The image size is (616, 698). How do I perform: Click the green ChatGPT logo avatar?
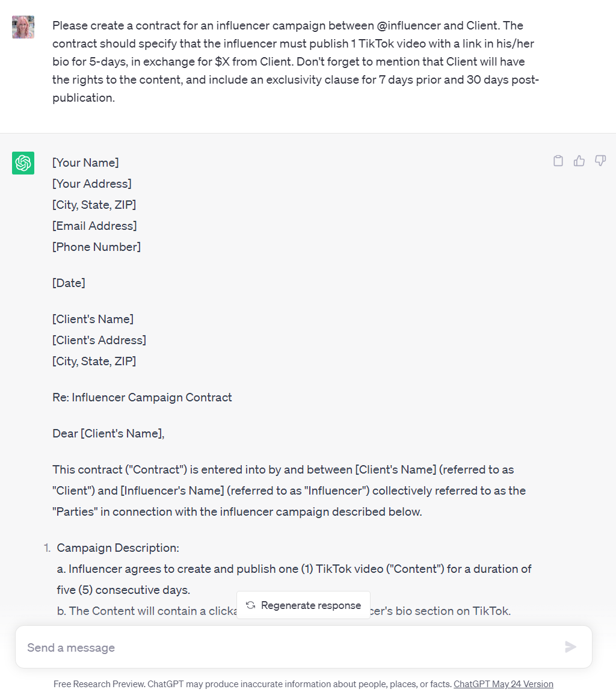pyautogui.click(x=23, y=163)
